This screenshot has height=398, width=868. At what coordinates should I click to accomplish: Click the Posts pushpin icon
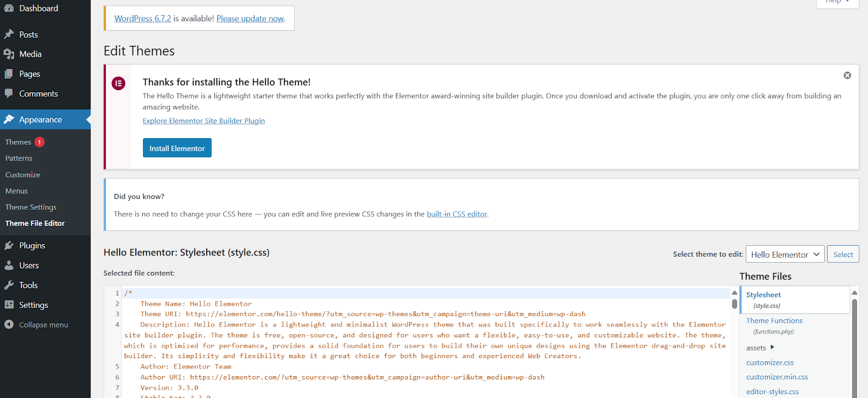tap(9, 34)
